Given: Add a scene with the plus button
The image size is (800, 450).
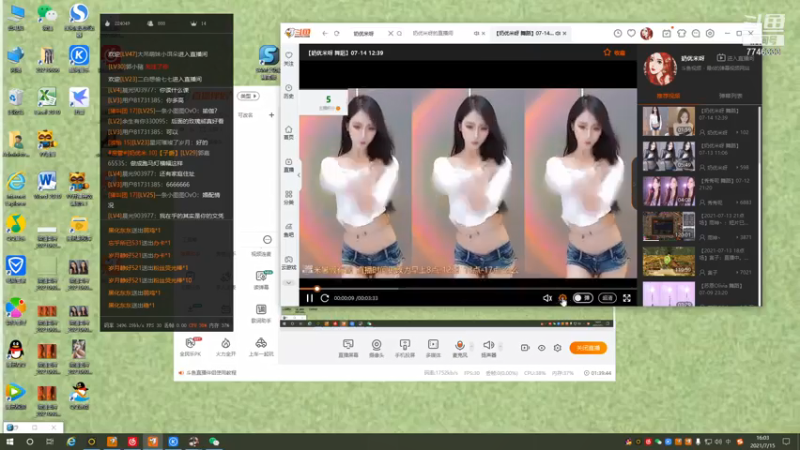Looking at the screenshot, I should (271, 115).
